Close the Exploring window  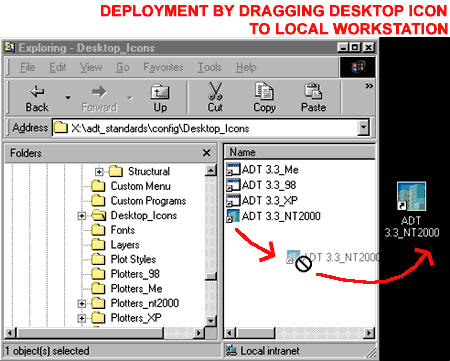point(368,48)
